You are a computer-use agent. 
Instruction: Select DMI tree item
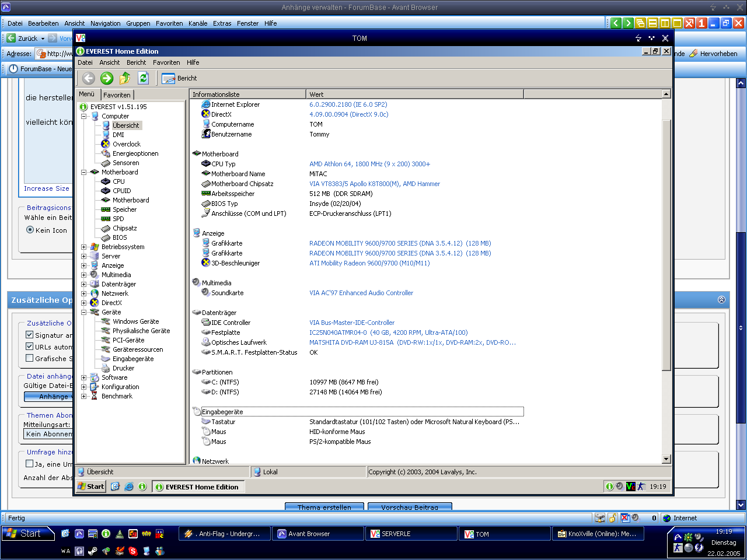(x=118, y=135)
